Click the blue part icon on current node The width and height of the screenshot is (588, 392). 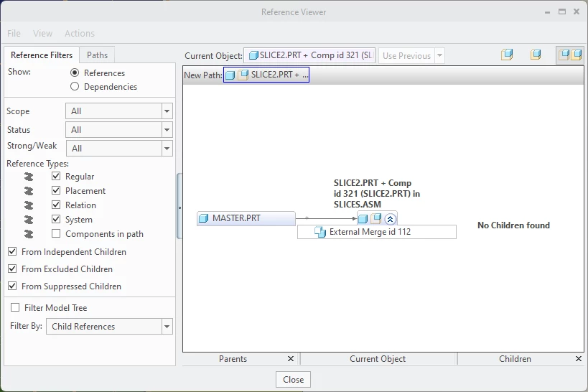[363, 219]
